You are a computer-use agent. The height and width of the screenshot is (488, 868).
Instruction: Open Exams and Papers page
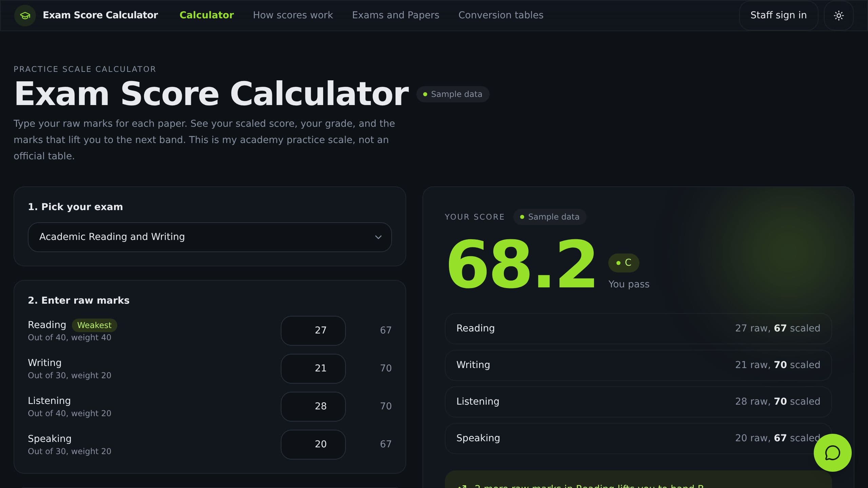tap(395, 15)
